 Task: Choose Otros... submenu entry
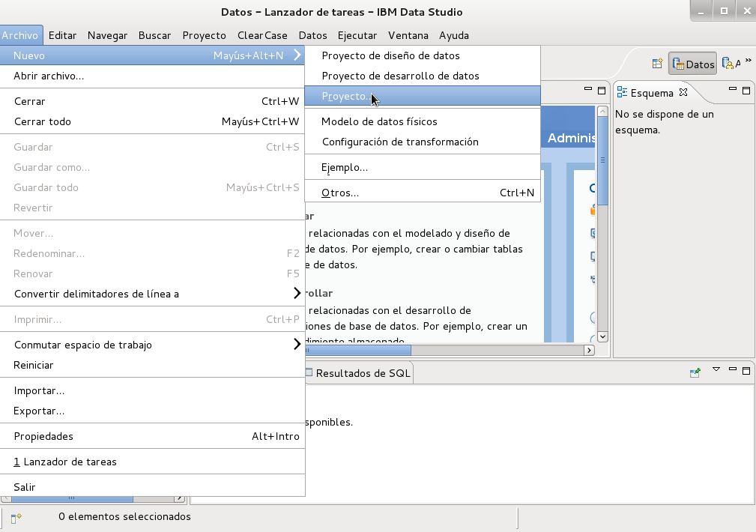tap(423, 193)
